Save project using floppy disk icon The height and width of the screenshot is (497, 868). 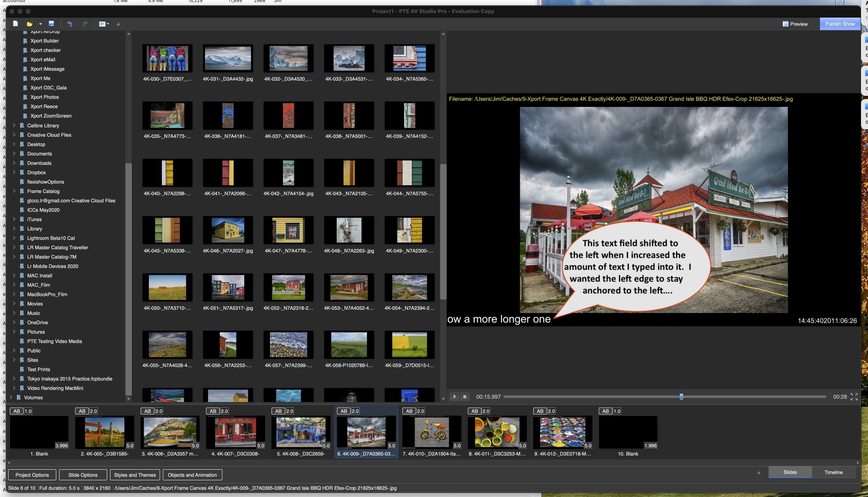coord(51,24)
